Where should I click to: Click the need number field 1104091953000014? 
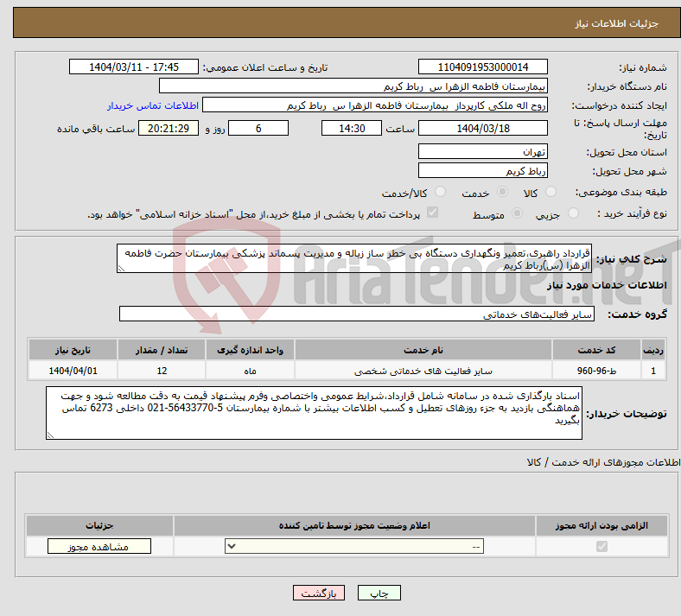[x=482, y=67]
